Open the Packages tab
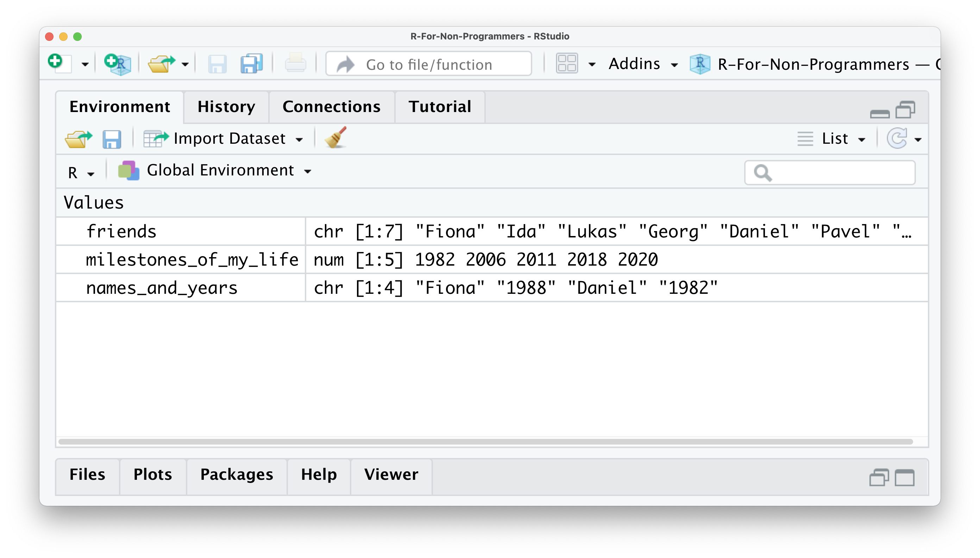Viewport: 980px width, 558px height. coord(236,475)
